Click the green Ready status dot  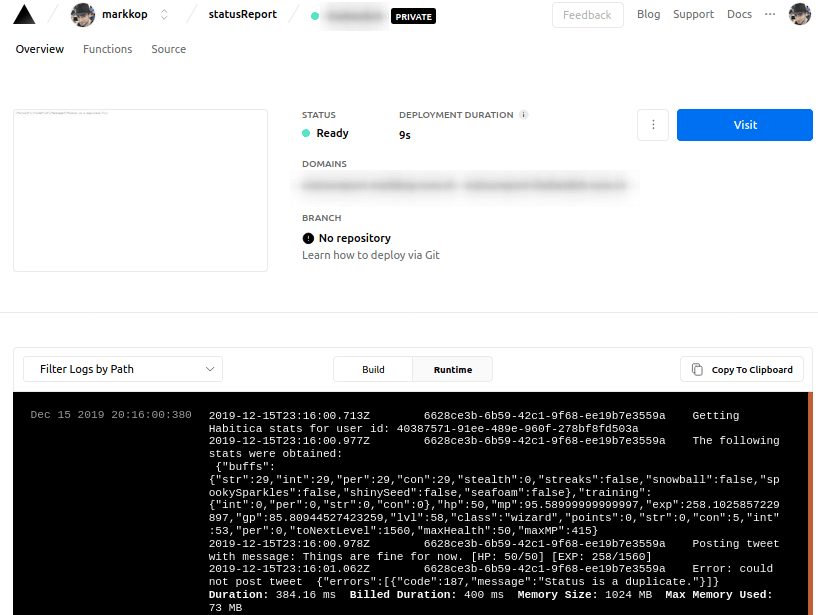pyautogui.click(x=306, y=133)
